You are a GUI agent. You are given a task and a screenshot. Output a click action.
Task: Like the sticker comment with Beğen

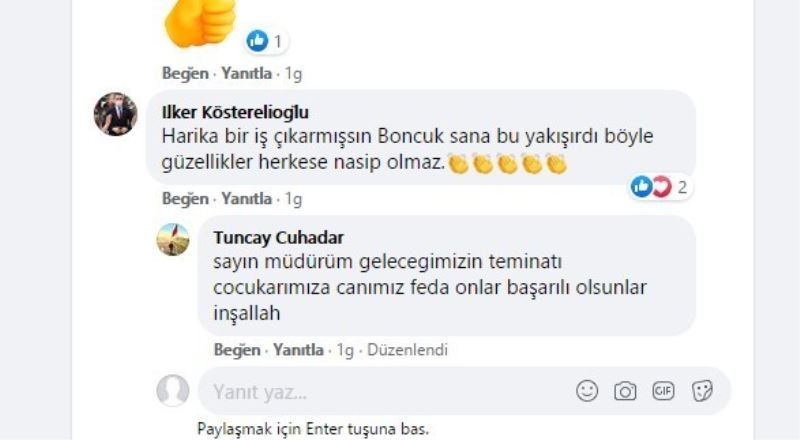coord(185,73)
